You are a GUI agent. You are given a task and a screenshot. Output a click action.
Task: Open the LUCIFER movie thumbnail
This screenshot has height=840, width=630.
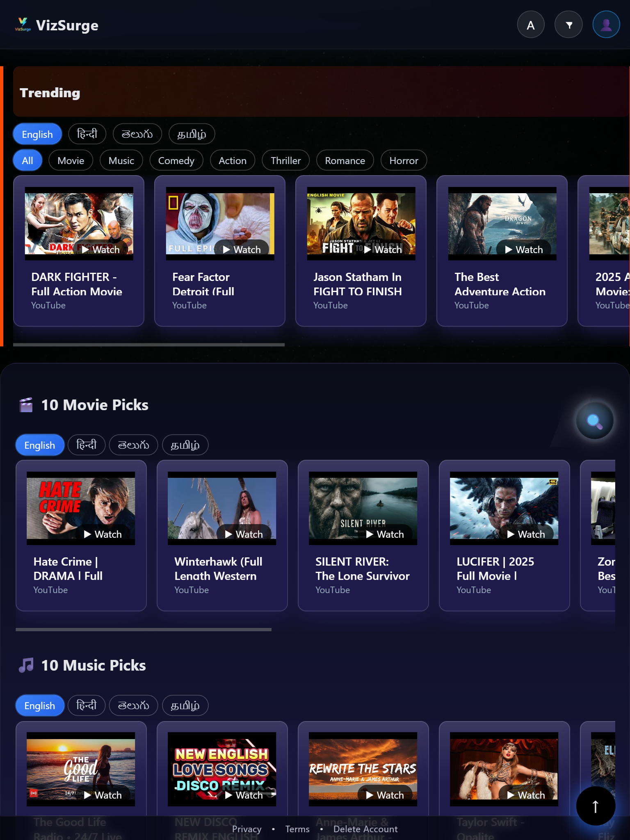pos(504,508)
